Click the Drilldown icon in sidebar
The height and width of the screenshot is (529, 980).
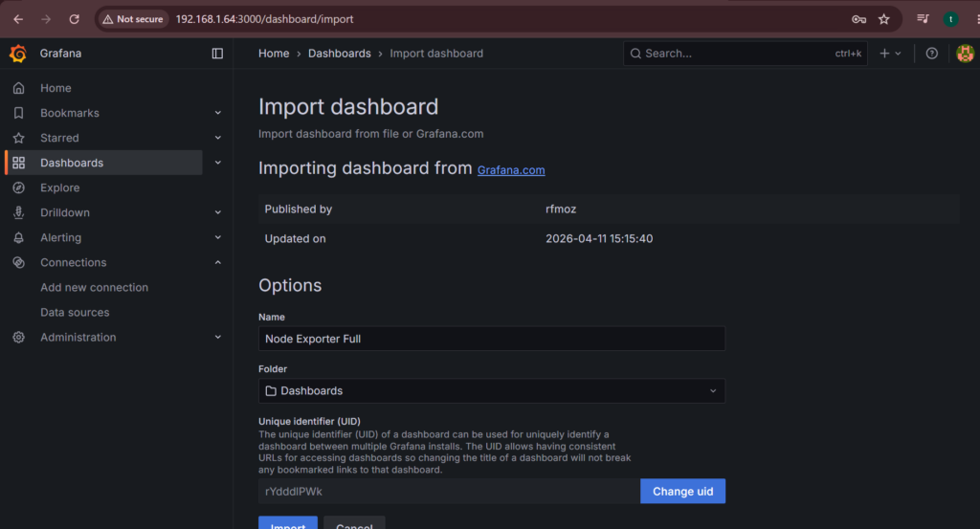pyautogui.click(x=19, y=213)
